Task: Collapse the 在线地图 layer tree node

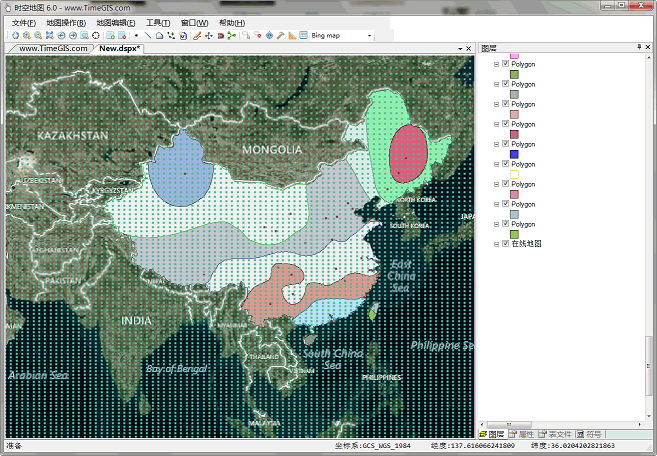Action: [x=496, y=244]
